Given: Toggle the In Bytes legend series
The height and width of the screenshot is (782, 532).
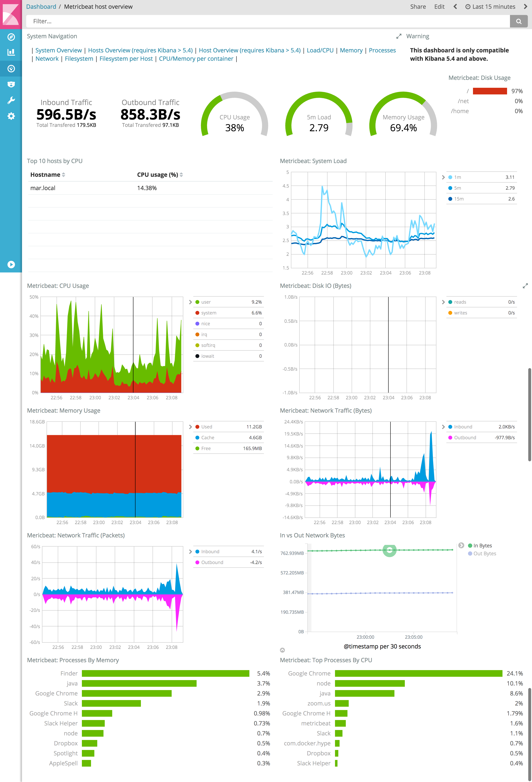Looking at the screenshot, I should tap(482, 546).
